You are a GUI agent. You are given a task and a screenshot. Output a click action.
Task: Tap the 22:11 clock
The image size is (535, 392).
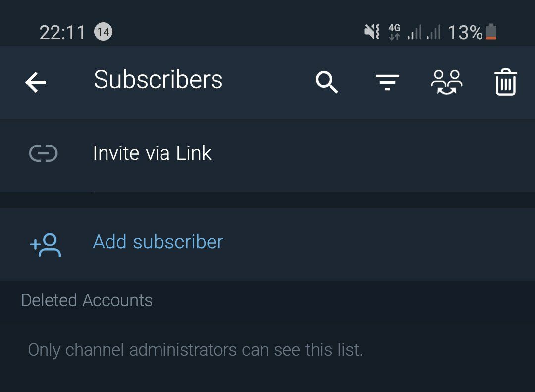point(62,33)
